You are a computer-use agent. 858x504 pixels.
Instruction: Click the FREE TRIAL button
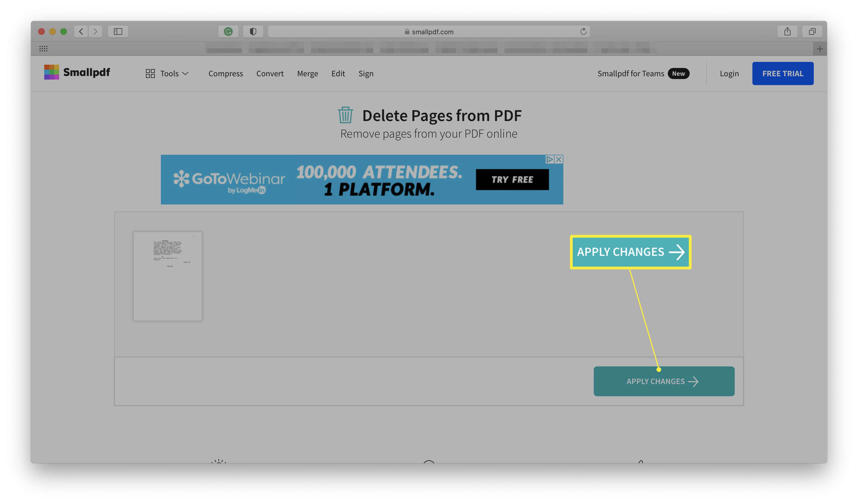coord(783,73)
